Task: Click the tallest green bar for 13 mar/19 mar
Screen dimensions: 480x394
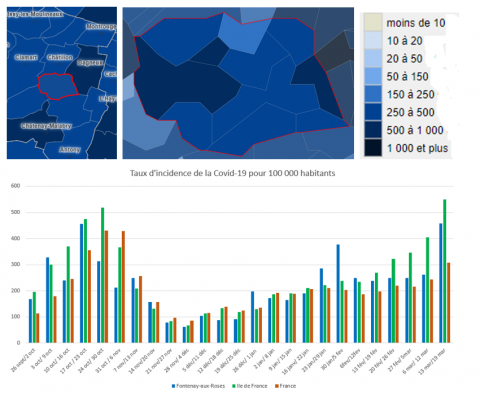Action: (445, 271)
